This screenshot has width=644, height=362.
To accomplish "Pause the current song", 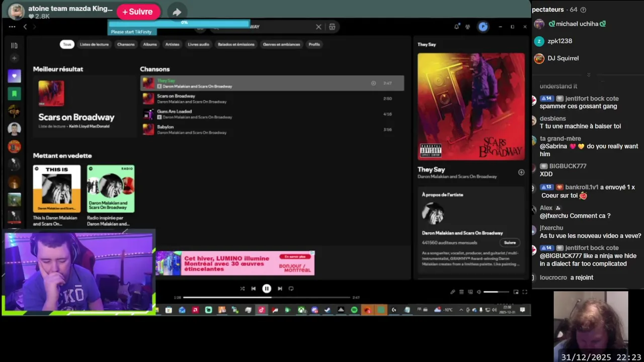I will click(x=267, y=289).
